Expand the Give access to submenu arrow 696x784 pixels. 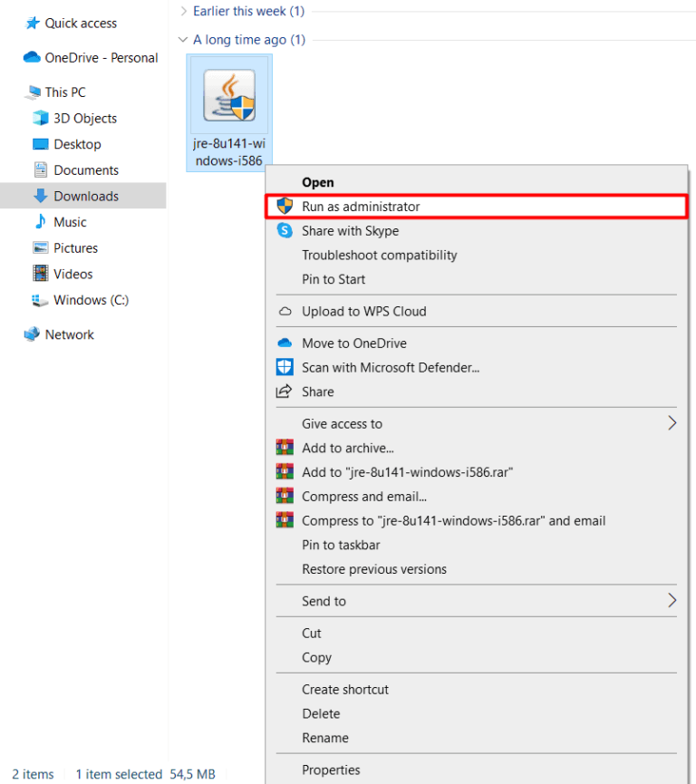tap(672, 423)
